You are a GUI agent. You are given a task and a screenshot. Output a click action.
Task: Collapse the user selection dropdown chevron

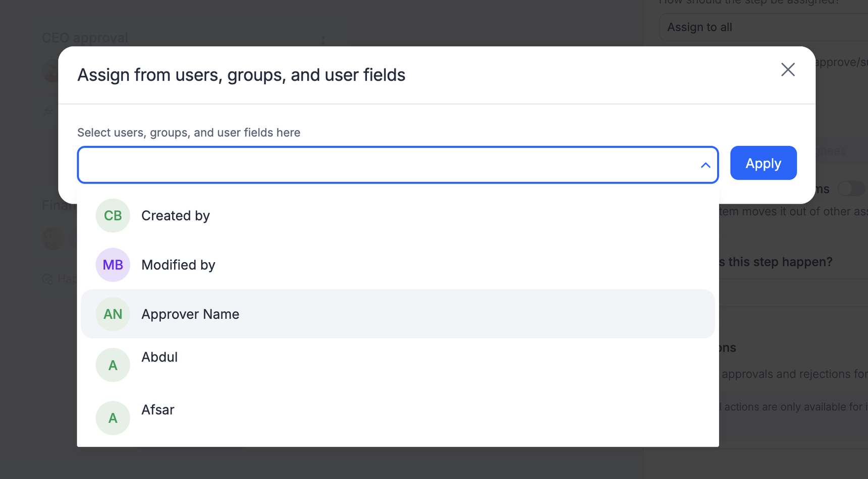pos(706,165)
